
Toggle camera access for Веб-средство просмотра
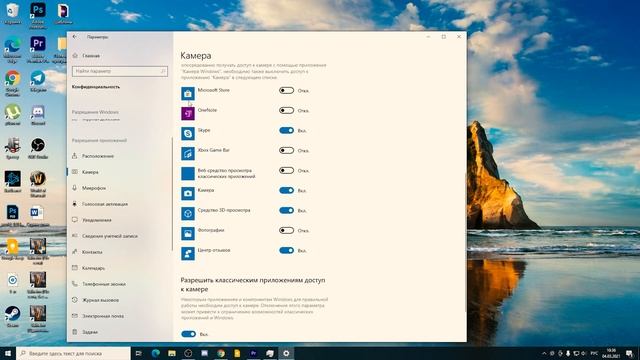pos(286,170)
